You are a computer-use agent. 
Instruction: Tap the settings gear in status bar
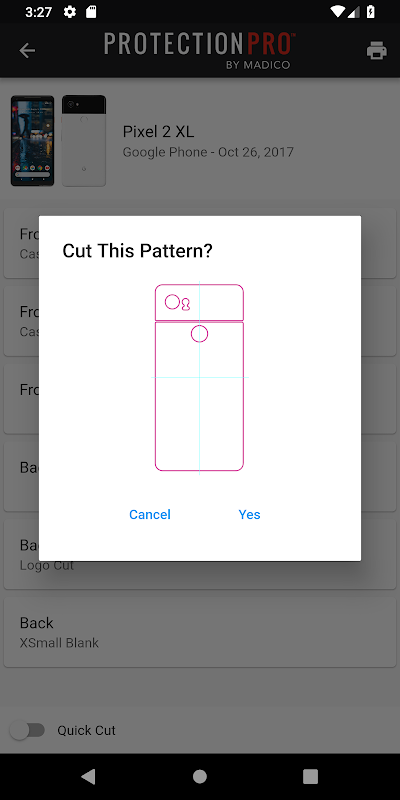(70, 12)
